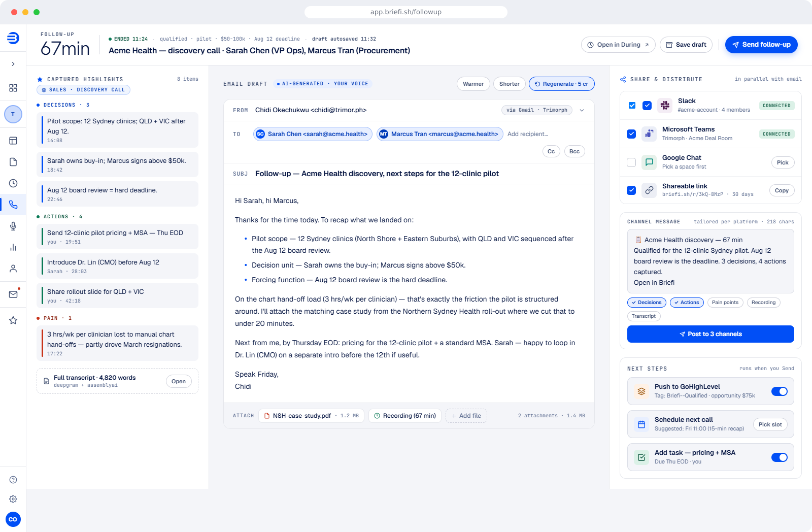
Task: Open the star favorites icon in sidebar
Action: [13, 320]
